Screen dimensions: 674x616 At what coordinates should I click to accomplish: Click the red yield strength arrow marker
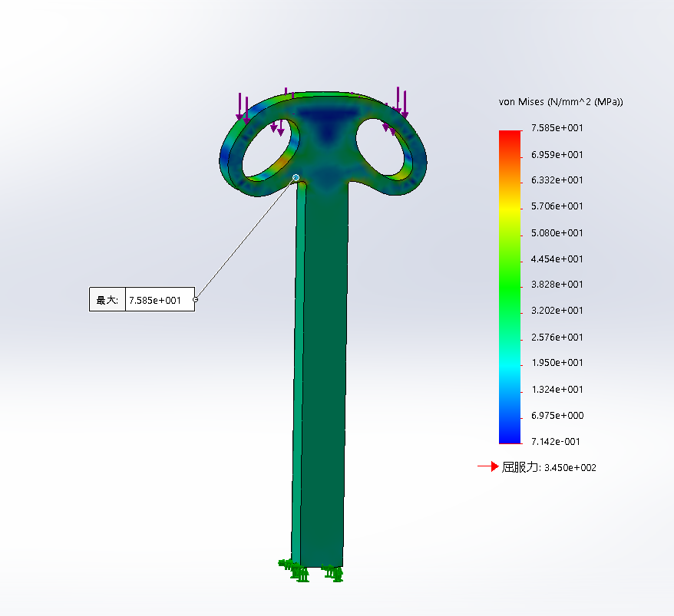pos(488,466)
